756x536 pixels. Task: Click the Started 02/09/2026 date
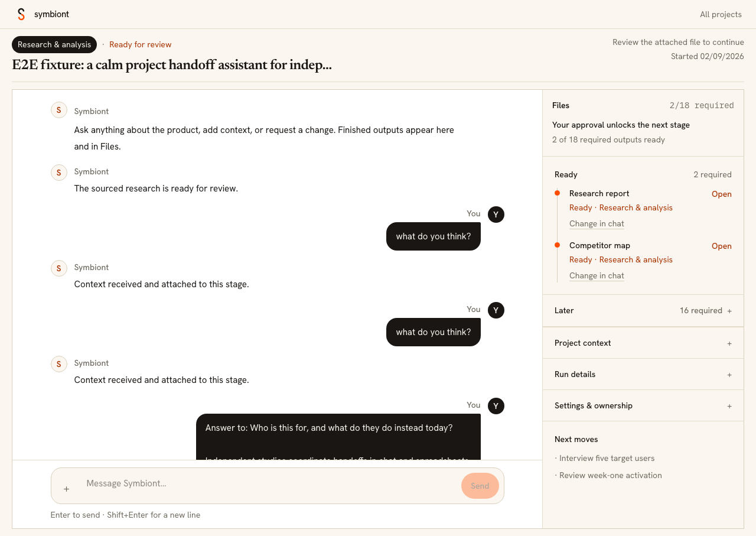pyautogui.click(x=707, y=56)
